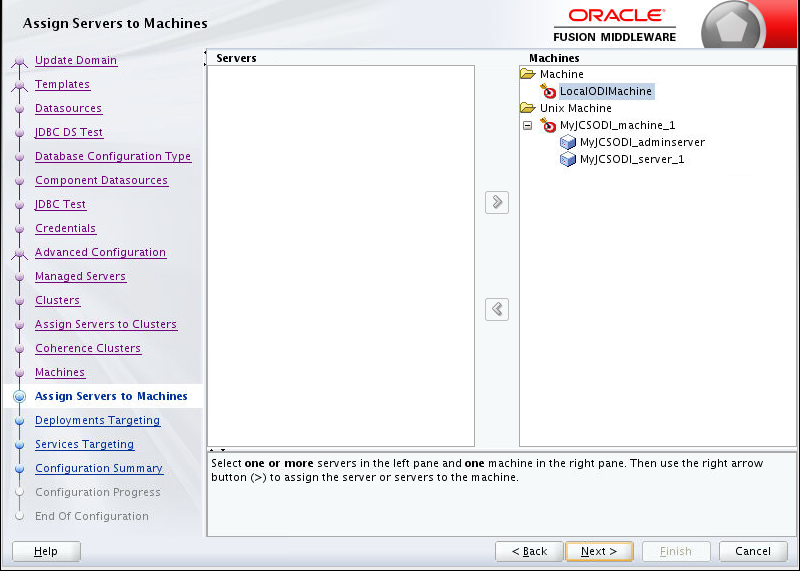
Task: Open the Managed Servers step
Action: pos(80,276)
